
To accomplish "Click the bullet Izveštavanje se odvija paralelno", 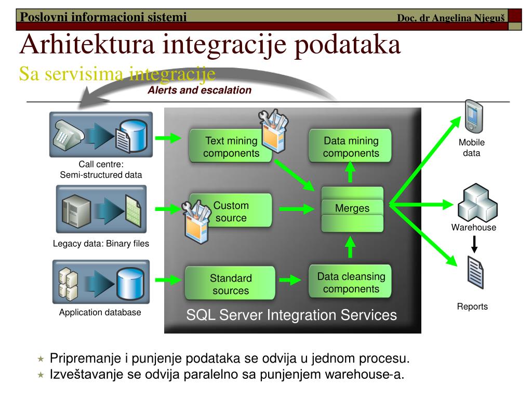I will coord(227,375).
